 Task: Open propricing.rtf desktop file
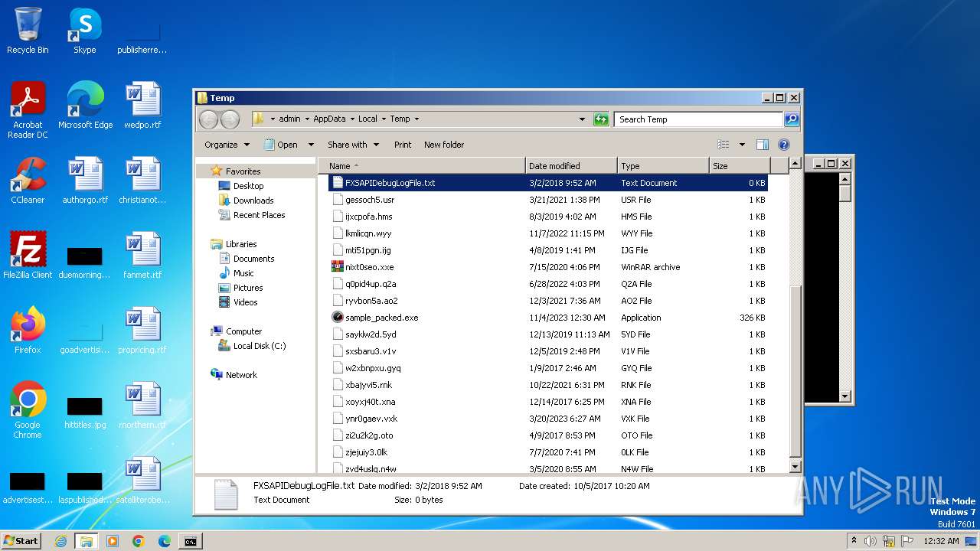tap(142, 331)
